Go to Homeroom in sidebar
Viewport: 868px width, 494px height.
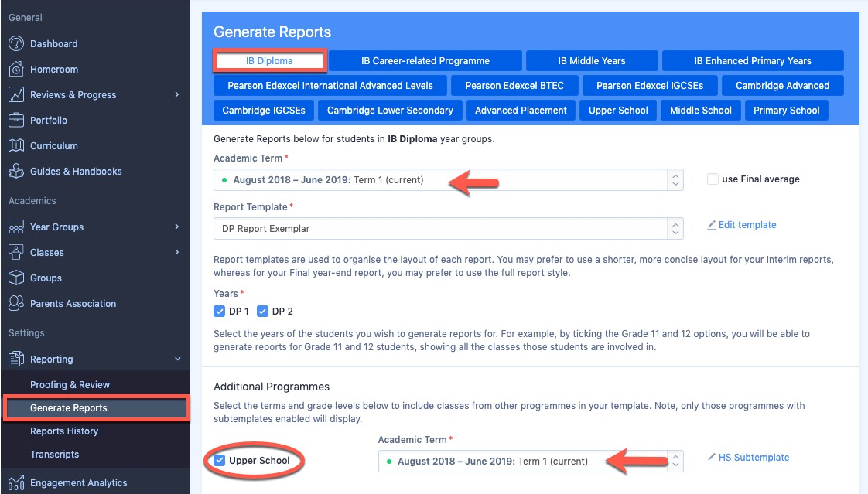tap(53, 69)
